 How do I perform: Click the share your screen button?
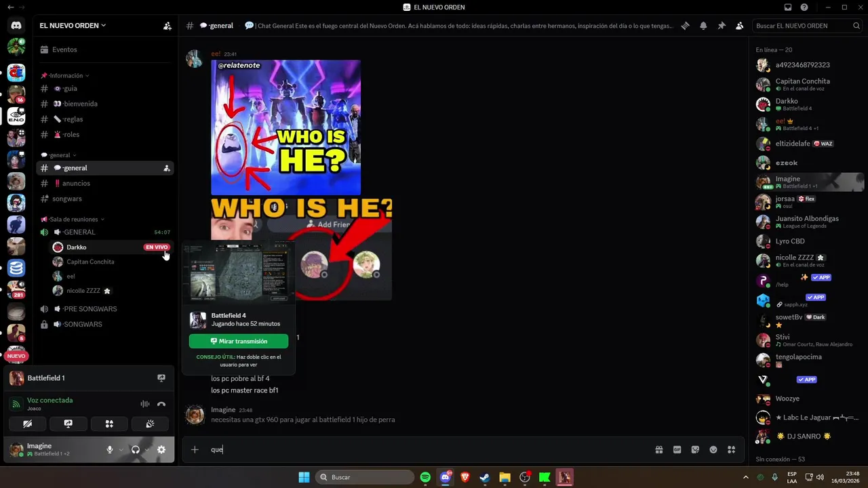pyautogui.click(x=68, y=424)
